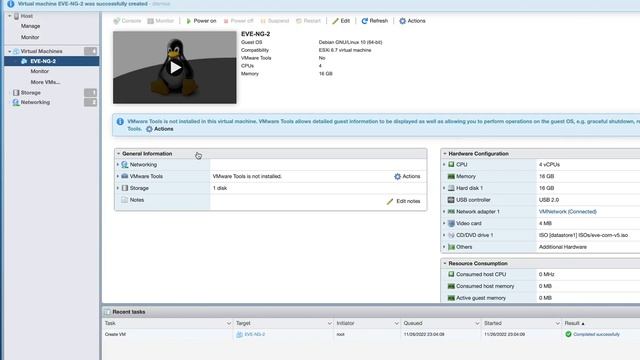The height and width of the screenshot is (360, 640).
Task: Click the Hard disk 1 icon
Action: tap(451, 188)
